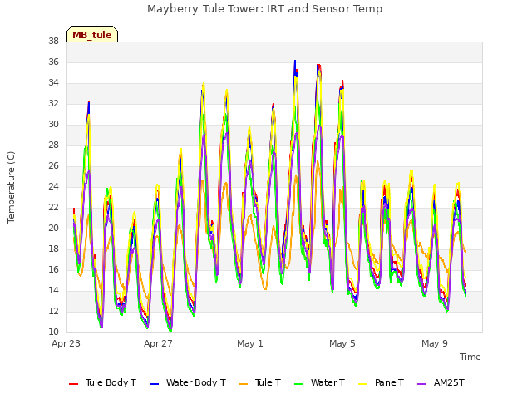This screenshot has width=532, height=399.
Task: Click the 32 y-axis tick label
Action: point(53,103)
